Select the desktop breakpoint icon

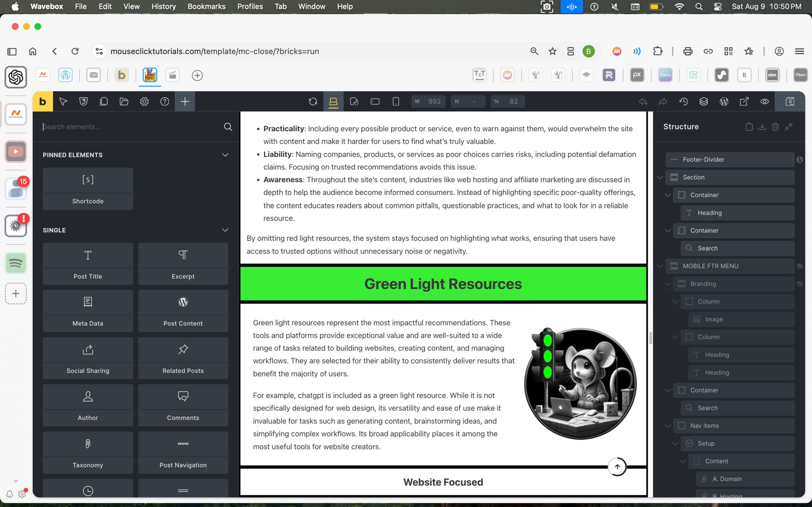[333, 102]
